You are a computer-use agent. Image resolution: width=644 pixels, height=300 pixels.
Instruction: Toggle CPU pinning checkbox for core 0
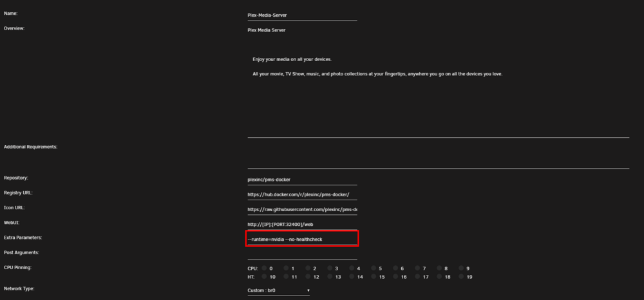point(264,268)
